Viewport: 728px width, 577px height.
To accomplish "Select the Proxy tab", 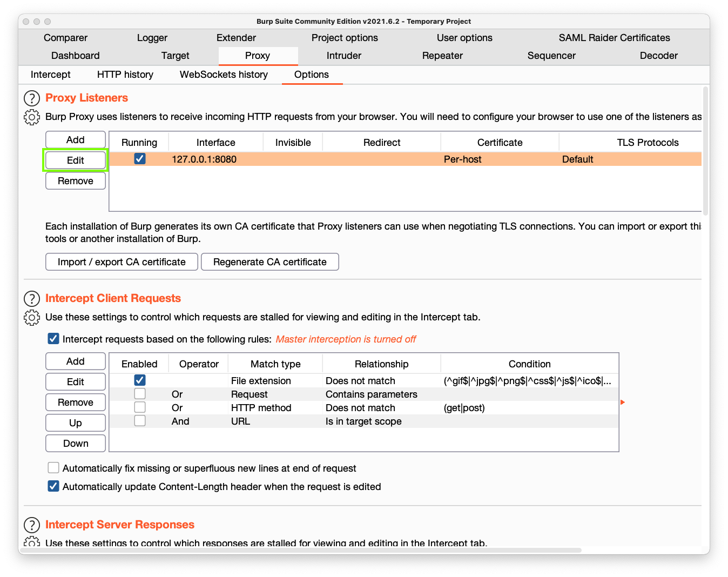I will [258, 56].
